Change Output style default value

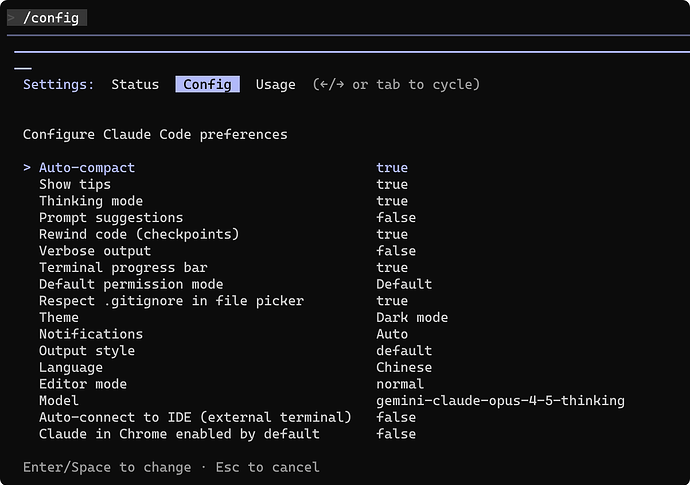[404, 351]
